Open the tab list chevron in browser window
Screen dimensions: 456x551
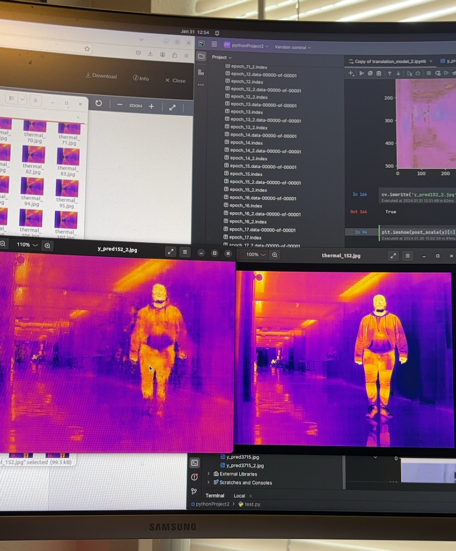[x=141, y=39]
